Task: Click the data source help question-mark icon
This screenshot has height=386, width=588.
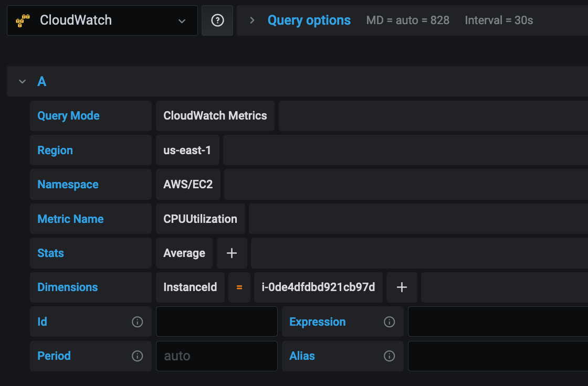Action: pyautogui.click(x=217, y=20)
